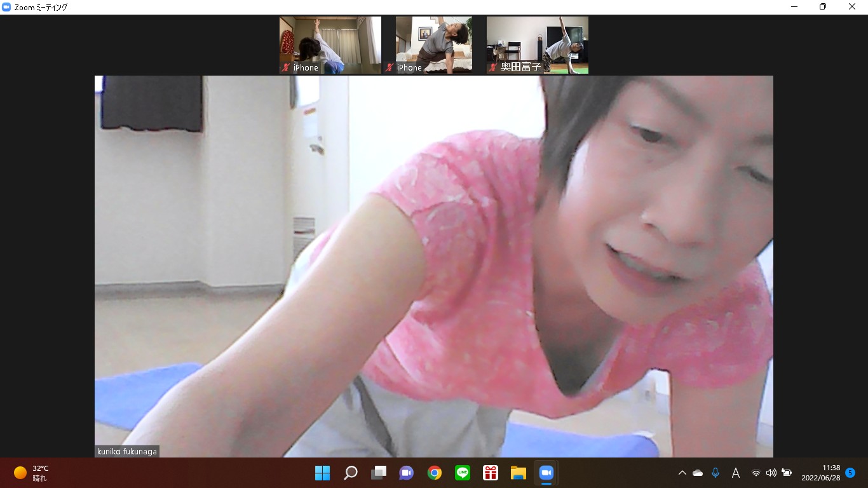Screen dimensions: 868x488
Task: Show hidden system tray icons
Action: pyautogui.click(x=682, y=473)
